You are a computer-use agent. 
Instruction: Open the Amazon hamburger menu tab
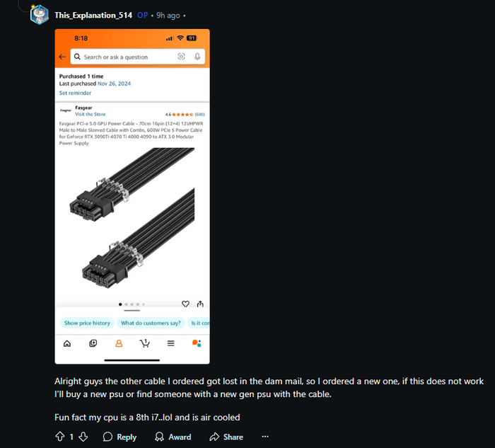pyautogui.click(x=171, y=343)
